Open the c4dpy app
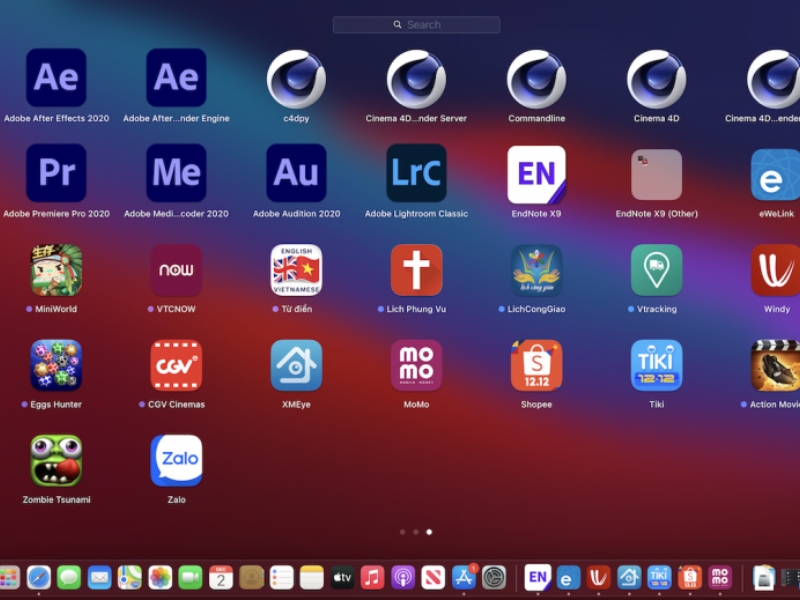This screenshot has height=600, width=800. (x=296, y=79)
